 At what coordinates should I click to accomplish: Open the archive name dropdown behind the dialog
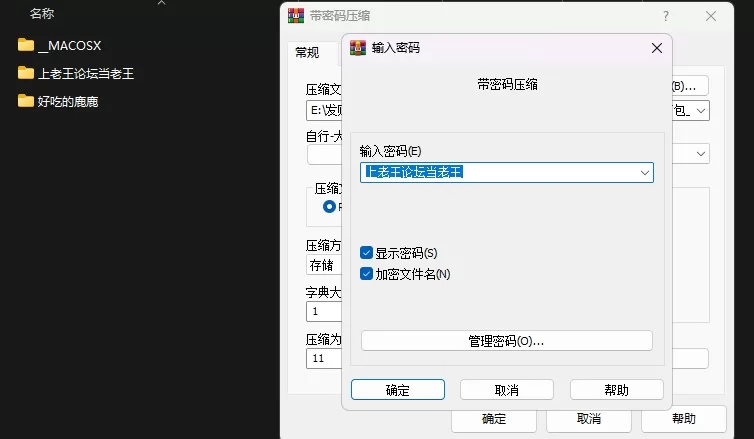701,111
